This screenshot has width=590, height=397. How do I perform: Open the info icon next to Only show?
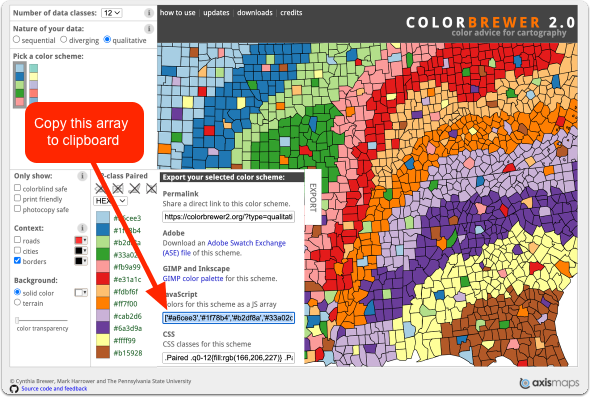(x=82, y=176)
